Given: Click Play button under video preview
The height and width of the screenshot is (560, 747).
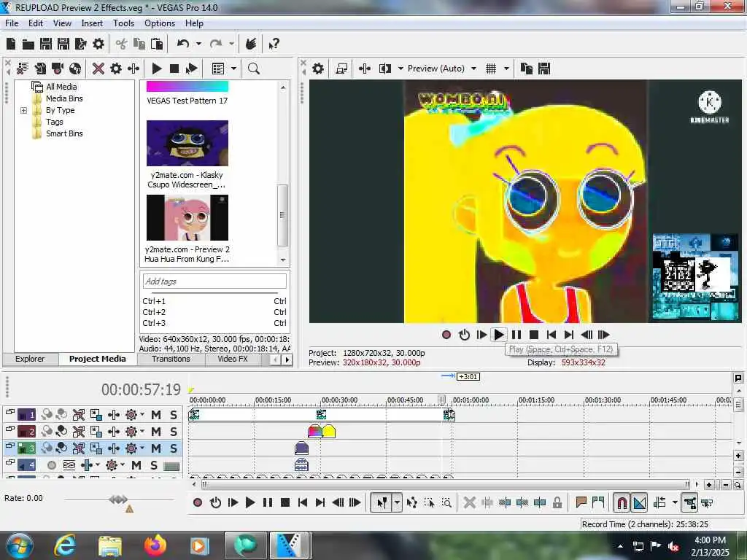Looking at the screenshot, I should point(499,335).
